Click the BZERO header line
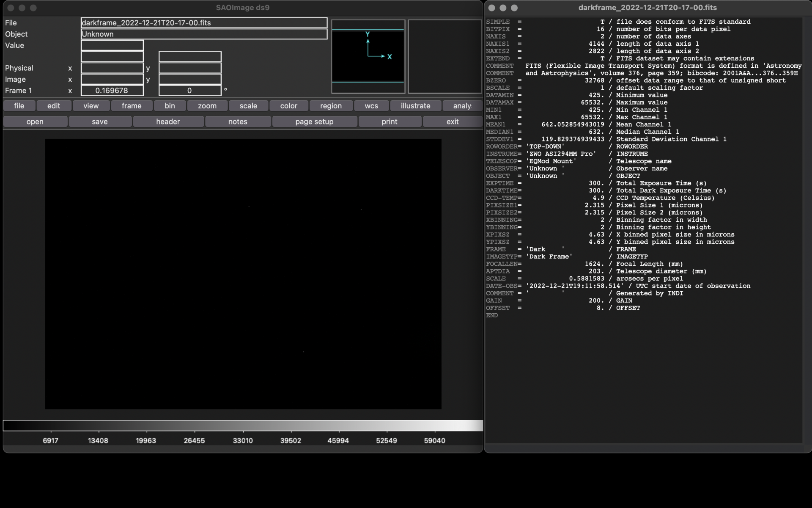The image size is (812, 508). [636, 80]
